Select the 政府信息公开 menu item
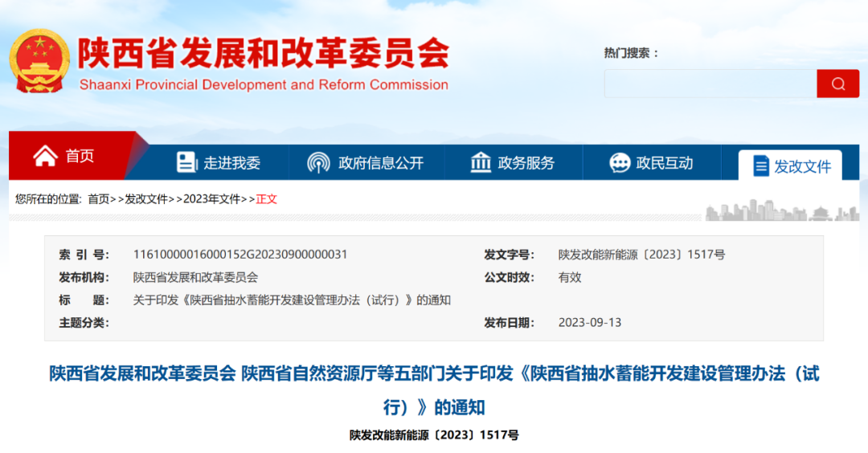The height and width of the screenshot is (453, 868). (x=381, y=163)
